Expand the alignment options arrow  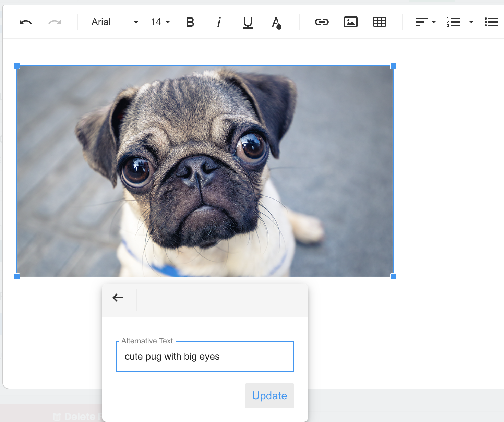tap(434, 22)
